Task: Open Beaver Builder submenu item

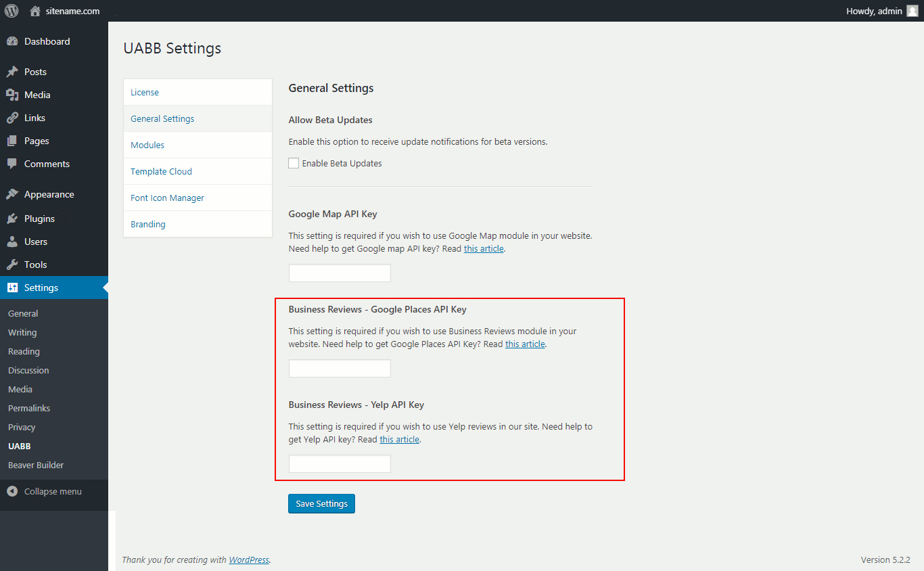Action: click(36, 465)
